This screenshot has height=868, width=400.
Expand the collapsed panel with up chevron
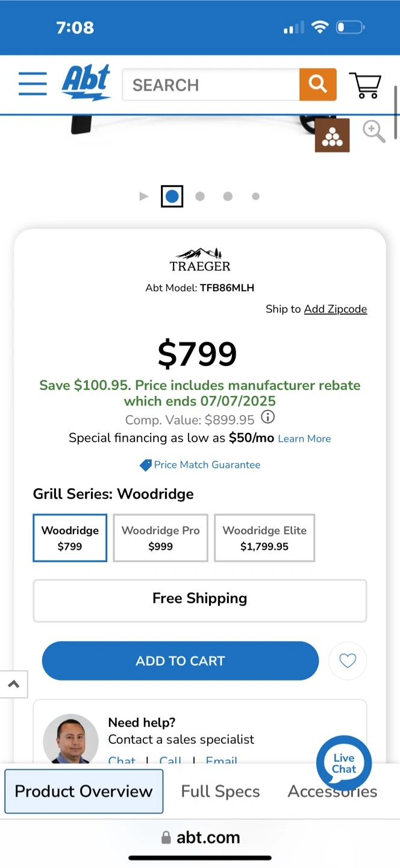pyautogui.click(x=13, y=684)
